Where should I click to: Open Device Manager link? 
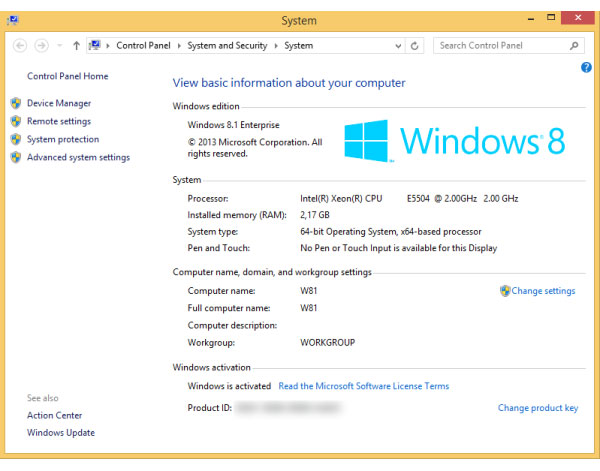point(59,103)
